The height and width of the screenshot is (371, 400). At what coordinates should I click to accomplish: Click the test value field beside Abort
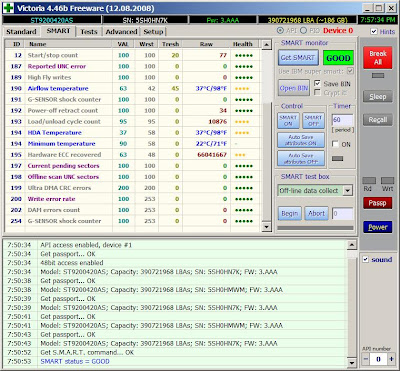342,214
